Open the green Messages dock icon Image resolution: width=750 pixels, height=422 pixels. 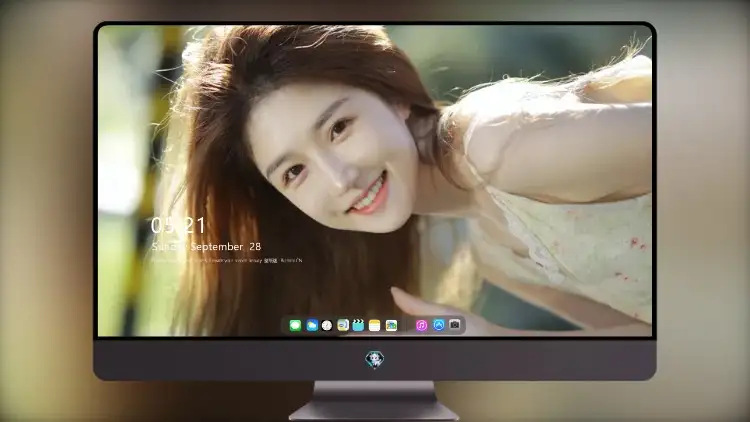coord(295,325)
